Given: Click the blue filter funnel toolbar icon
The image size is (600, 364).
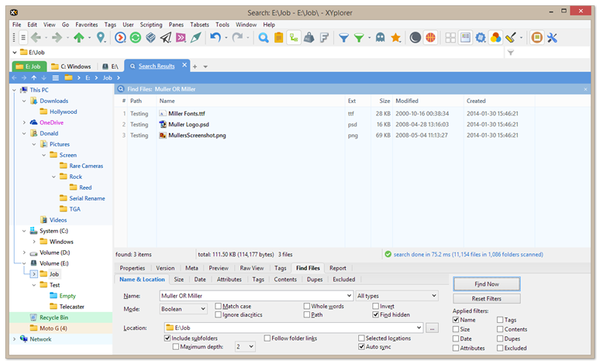Looking at the screenshot, I should point(343,37).
